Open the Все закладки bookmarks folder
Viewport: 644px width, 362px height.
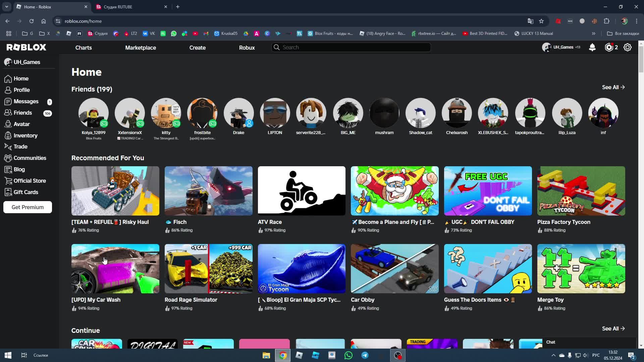(623, 34)
